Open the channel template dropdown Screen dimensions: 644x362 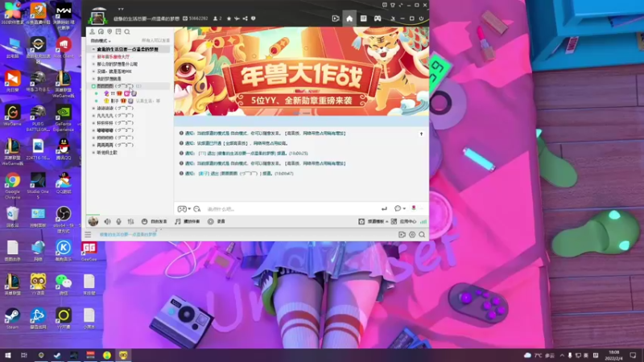pos(374,222)
